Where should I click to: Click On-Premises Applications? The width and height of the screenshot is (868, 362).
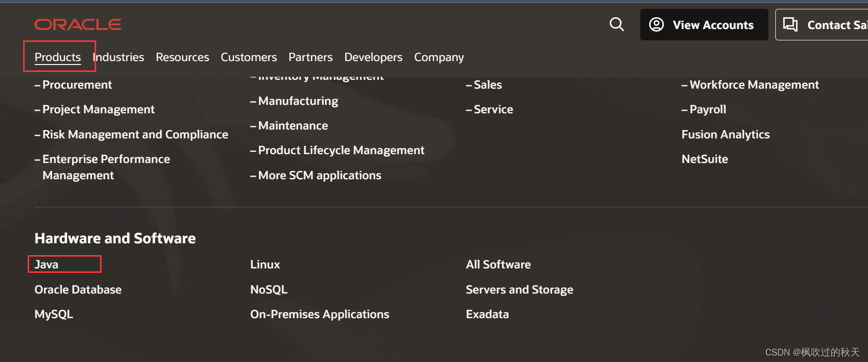pyautogui.click(x=320, y=314)
